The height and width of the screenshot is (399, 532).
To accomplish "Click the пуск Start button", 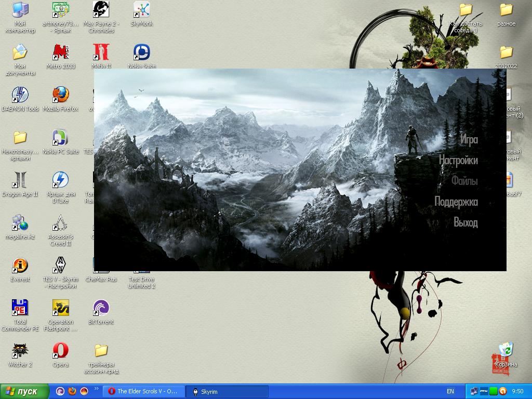I will pos(25,391).
